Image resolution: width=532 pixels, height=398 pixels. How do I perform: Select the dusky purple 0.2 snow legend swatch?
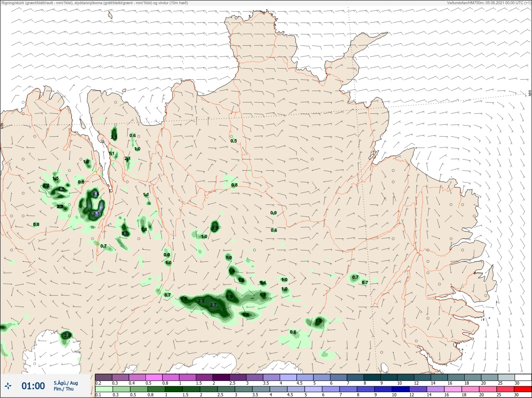104,377
